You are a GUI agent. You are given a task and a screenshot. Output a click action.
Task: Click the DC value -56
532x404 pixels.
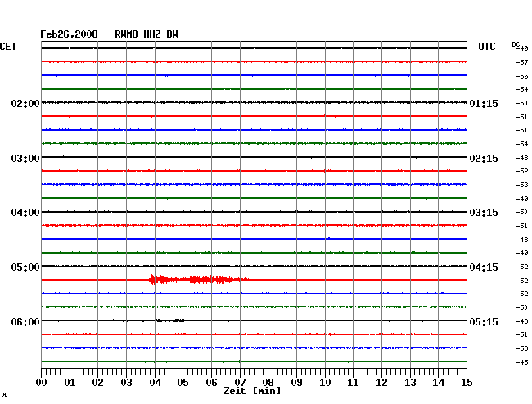(522, 76)
